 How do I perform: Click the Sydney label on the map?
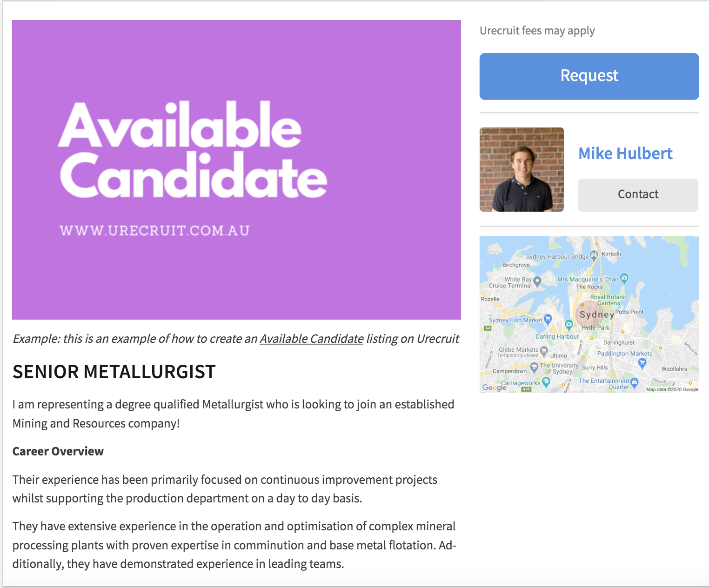[x=597, y=314]
